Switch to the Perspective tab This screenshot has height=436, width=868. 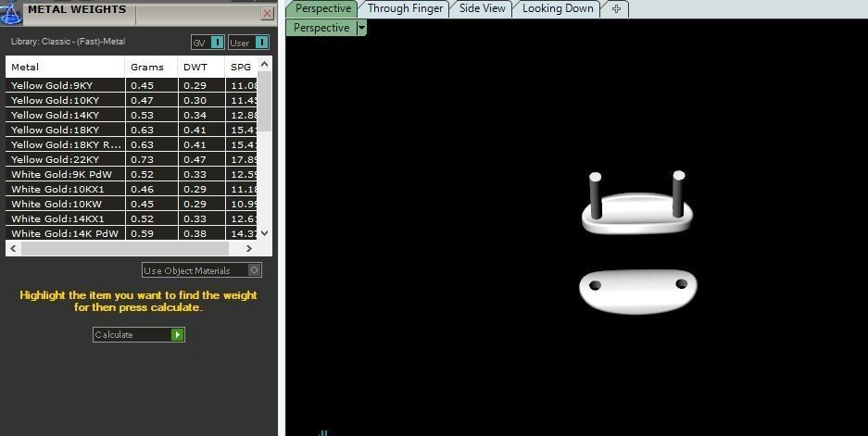(322, 8)
